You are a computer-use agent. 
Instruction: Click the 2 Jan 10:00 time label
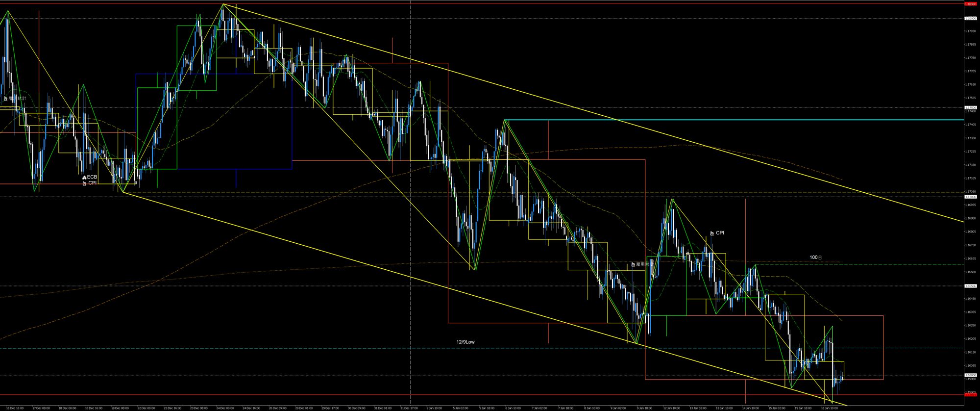[434, 408]
